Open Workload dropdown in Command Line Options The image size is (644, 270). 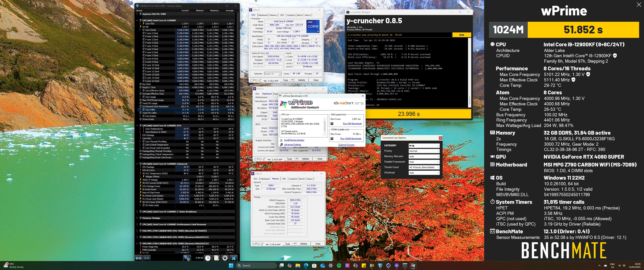click(x=424, y=173)
